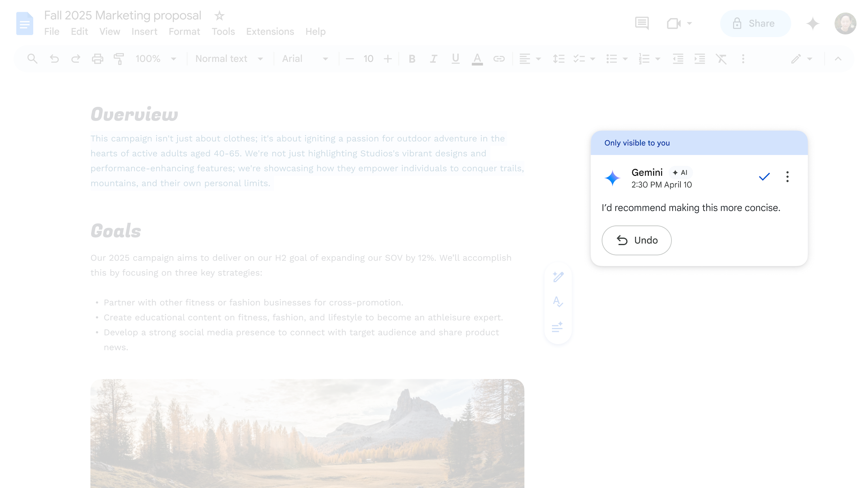
Task: Open the text color picker
Action: pyautogui.click(x=477, y=59)
